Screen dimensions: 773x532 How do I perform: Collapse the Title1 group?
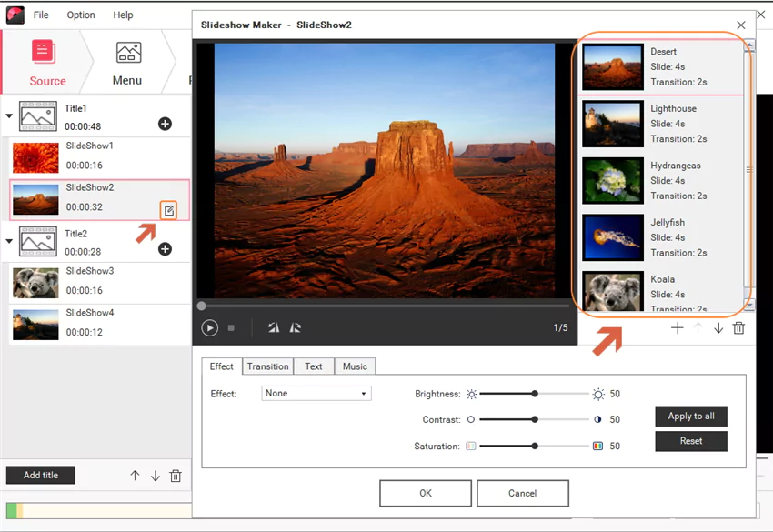coord(11,116)
